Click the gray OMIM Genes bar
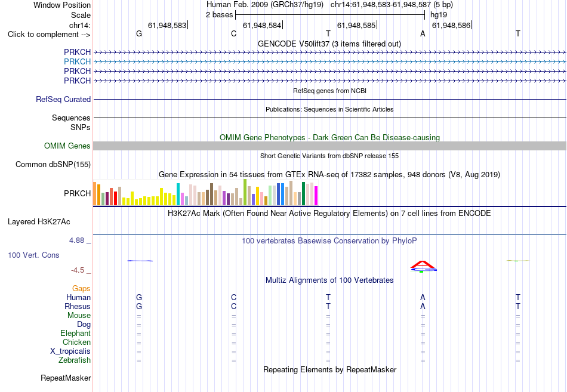The width and height of the screenshot is (567, 392). (x=329, y=146)
